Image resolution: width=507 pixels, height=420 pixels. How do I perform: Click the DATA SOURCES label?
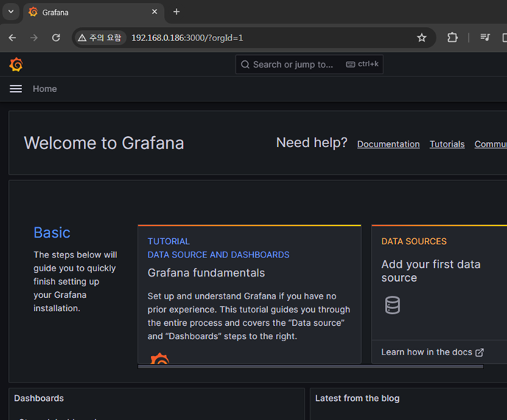[x=414, y=241]
